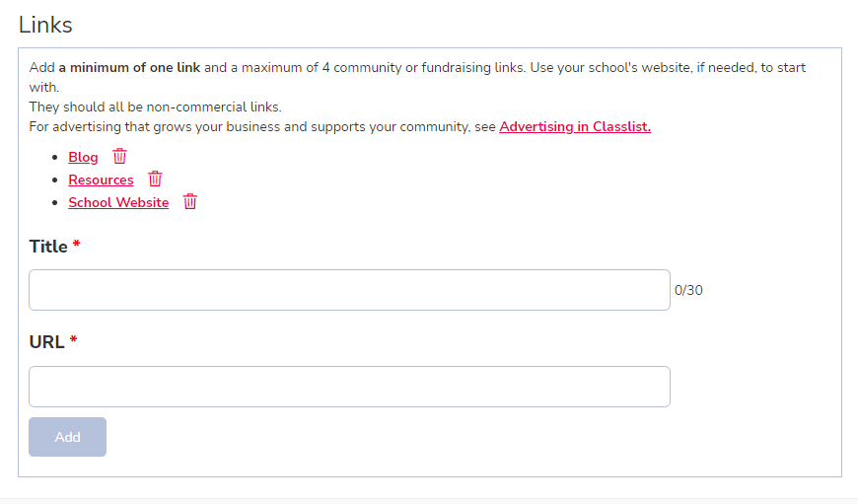The image size is (858, 504).
Task: Click the URL field label
Action: click(46, 342)
